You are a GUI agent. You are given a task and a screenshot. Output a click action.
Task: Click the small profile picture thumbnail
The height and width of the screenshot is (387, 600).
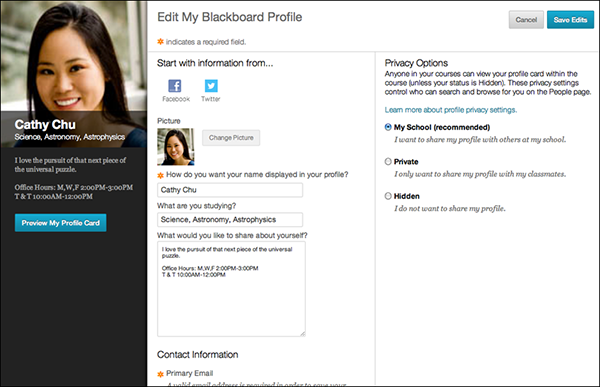[176, 147]
